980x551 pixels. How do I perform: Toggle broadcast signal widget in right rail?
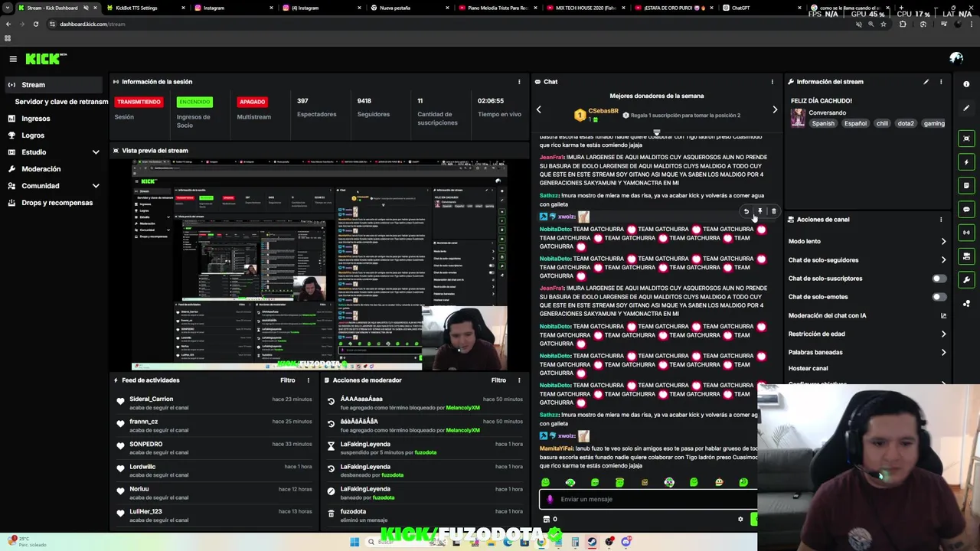click(x=966, y=233)
